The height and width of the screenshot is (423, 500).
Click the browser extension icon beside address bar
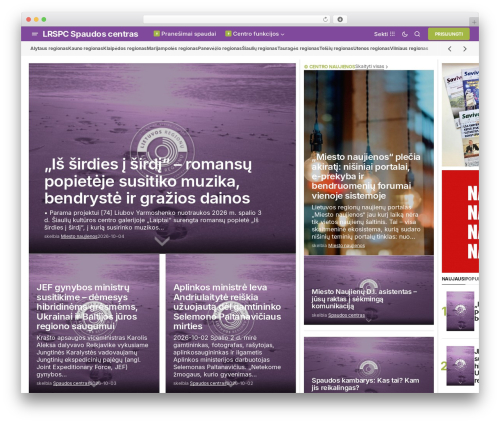pyautogui.click(x=340, y=20)
